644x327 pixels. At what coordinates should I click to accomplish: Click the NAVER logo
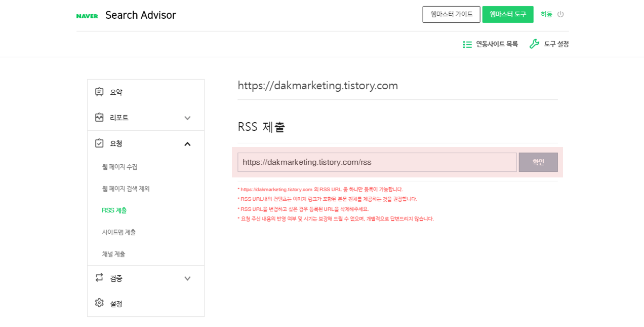click(87, 16)
